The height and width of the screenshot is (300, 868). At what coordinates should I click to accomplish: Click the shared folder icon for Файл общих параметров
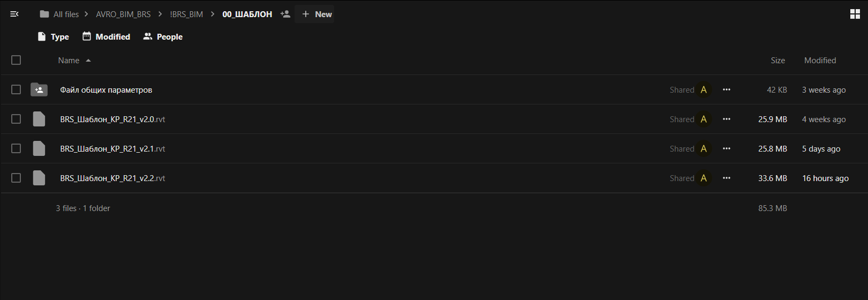pyautogui.click(x=39, y=90)
